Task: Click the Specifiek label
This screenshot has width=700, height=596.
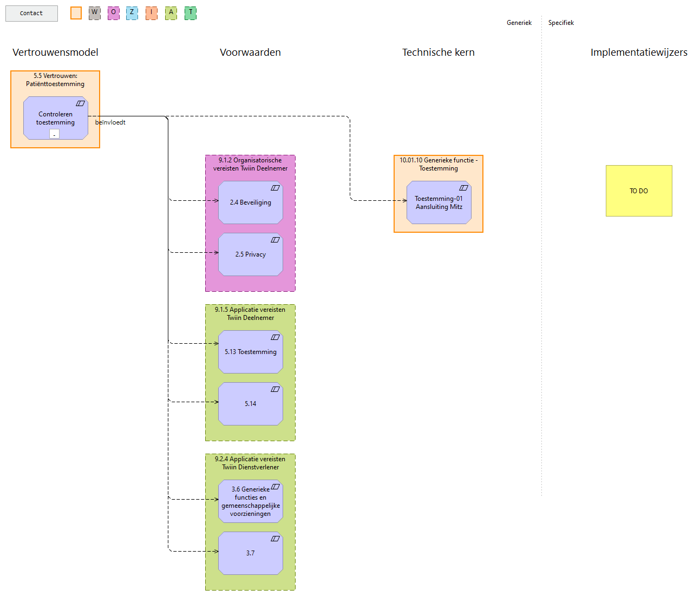Action: tap(561, 23)
